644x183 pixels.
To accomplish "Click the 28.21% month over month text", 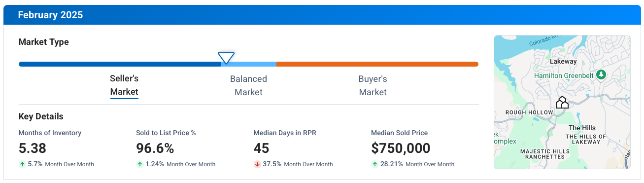I will pyautogui.click(x=417, y=164).
